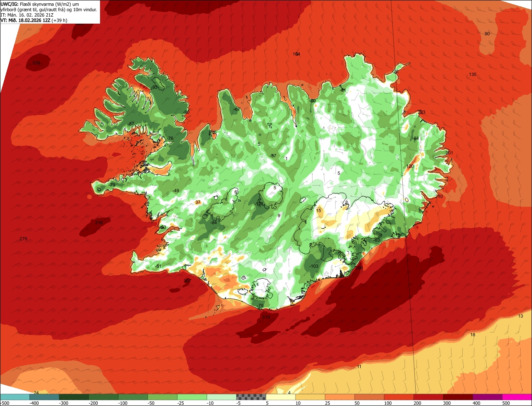
Task: Click the '100' legend tick label
Action: [388, 403]
